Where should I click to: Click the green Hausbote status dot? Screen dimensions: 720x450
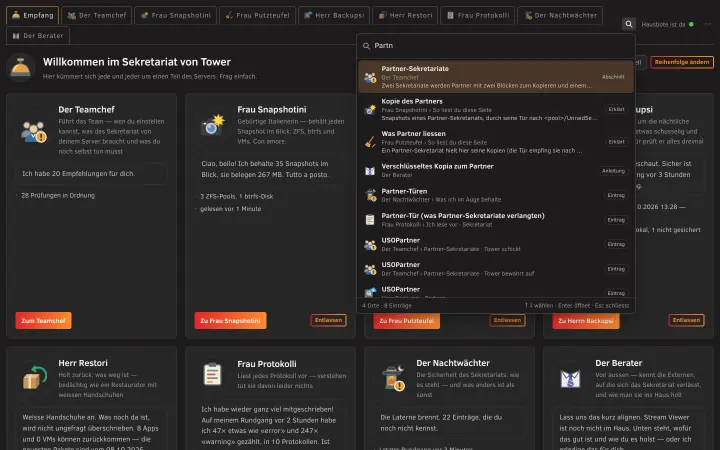(x=691, y=24)
